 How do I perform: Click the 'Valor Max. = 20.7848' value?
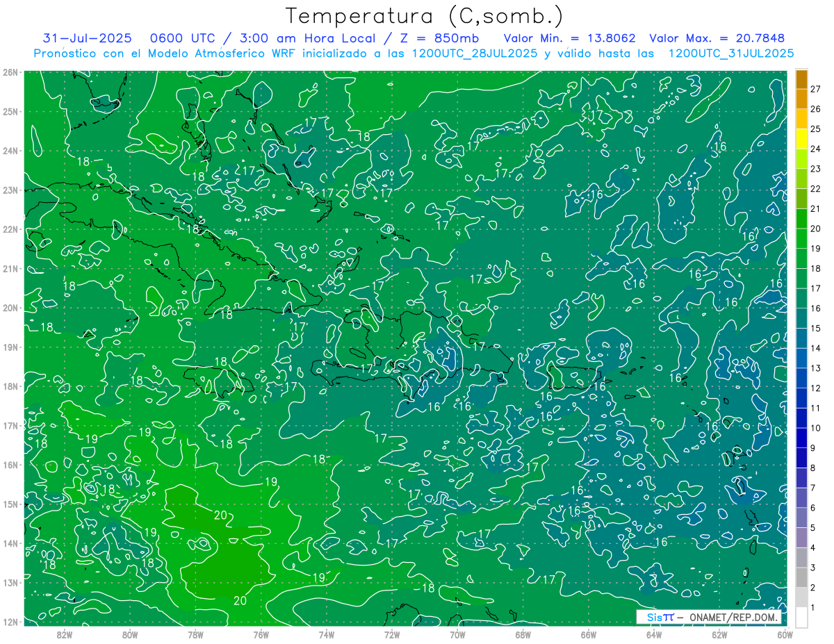click(x=717, y=38)
